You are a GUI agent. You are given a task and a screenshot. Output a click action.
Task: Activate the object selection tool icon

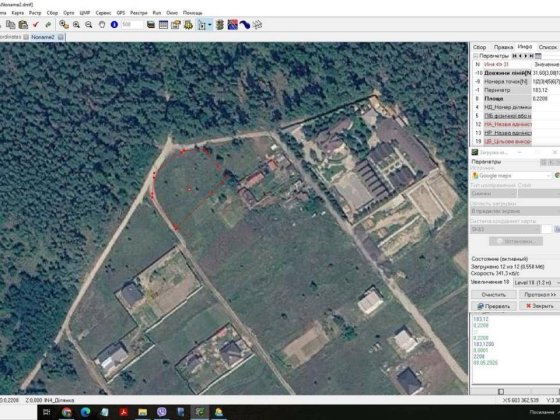pos(202,25)
